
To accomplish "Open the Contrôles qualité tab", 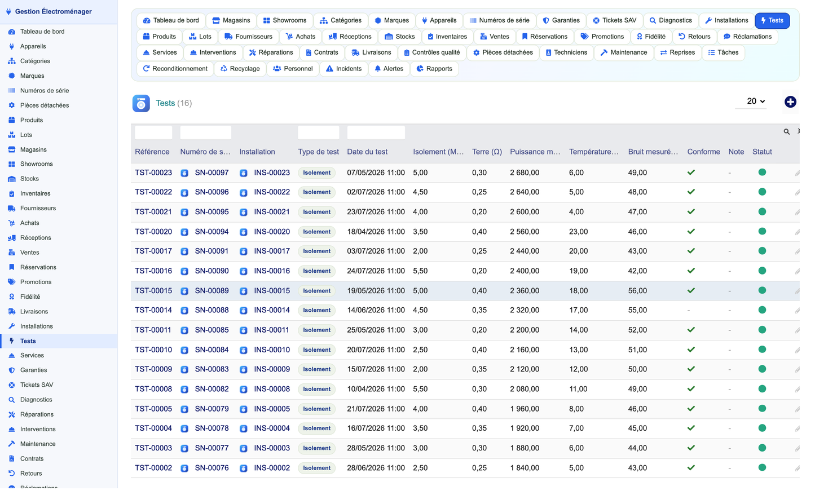I will click(431, 52).
